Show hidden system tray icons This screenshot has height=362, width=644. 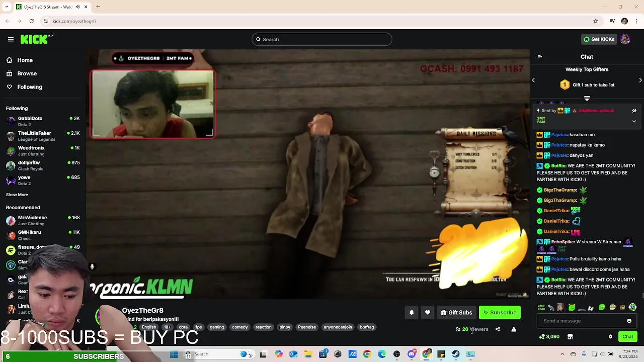[562, 354]
